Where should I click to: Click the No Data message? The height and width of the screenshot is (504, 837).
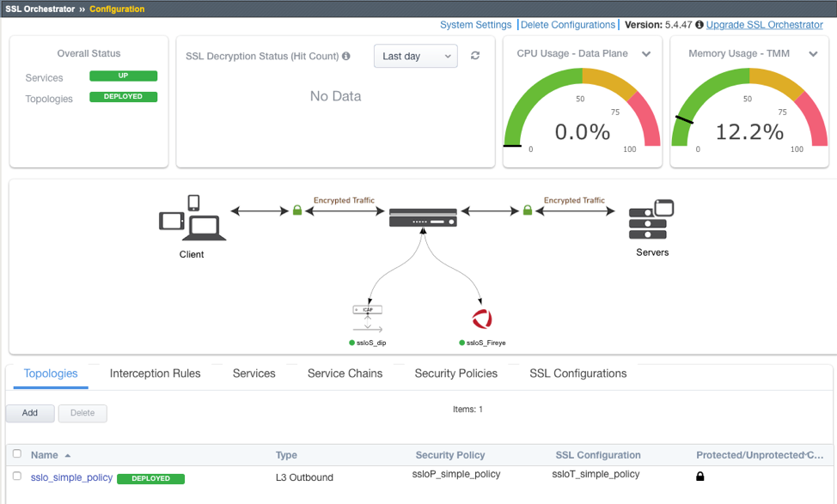tap(335, 96)
